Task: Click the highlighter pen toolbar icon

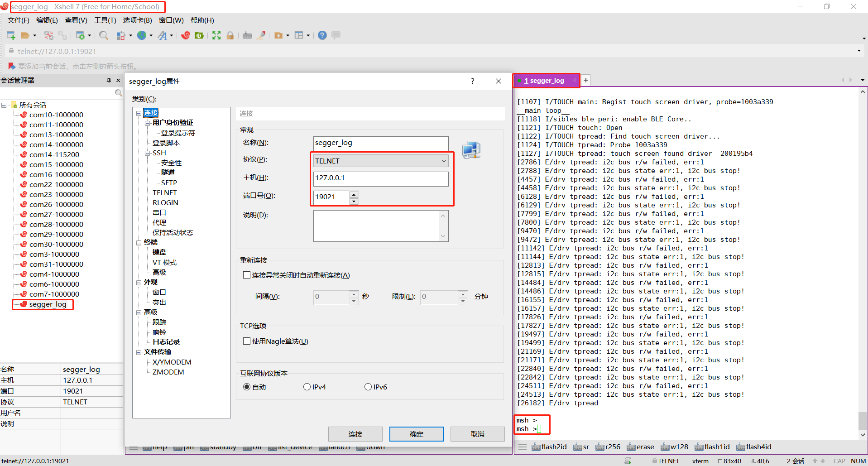Action: coord(261,35)
